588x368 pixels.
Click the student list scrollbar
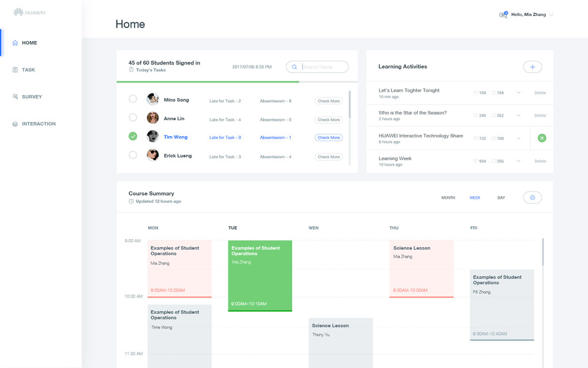pos(350,104)
